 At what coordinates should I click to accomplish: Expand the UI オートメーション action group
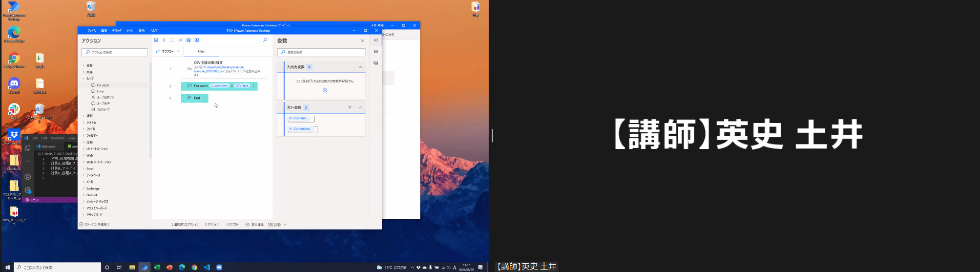point(84,149)
